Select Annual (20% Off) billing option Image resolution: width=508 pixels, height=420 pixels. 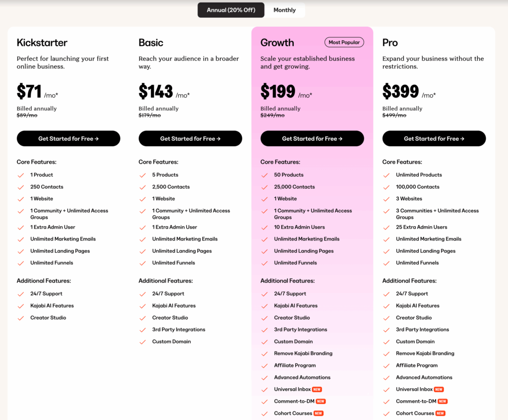click(x=231, y=10)
